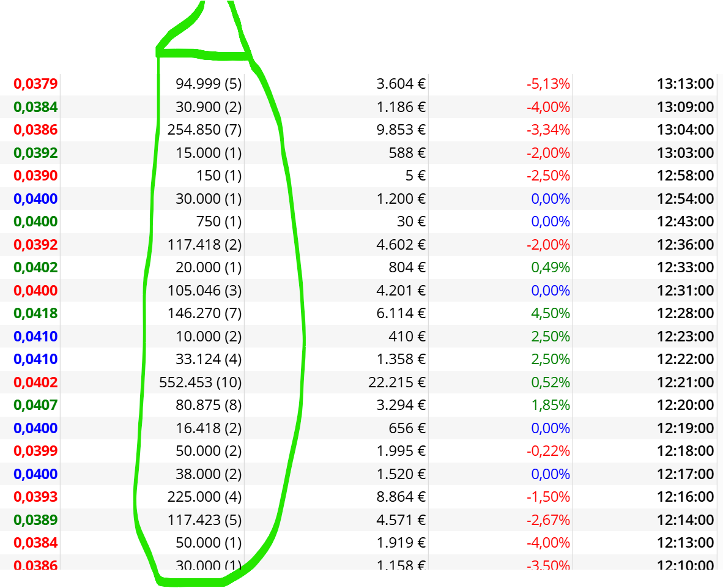Click the price 0,0393 in red
The width and height of the screenshot is (723, 588).
click(35, 497)
